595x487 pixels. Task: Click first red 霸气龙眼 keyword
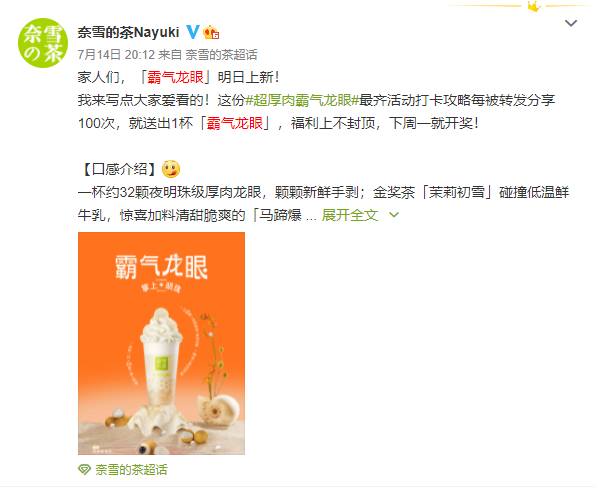(x=175, y=77)
